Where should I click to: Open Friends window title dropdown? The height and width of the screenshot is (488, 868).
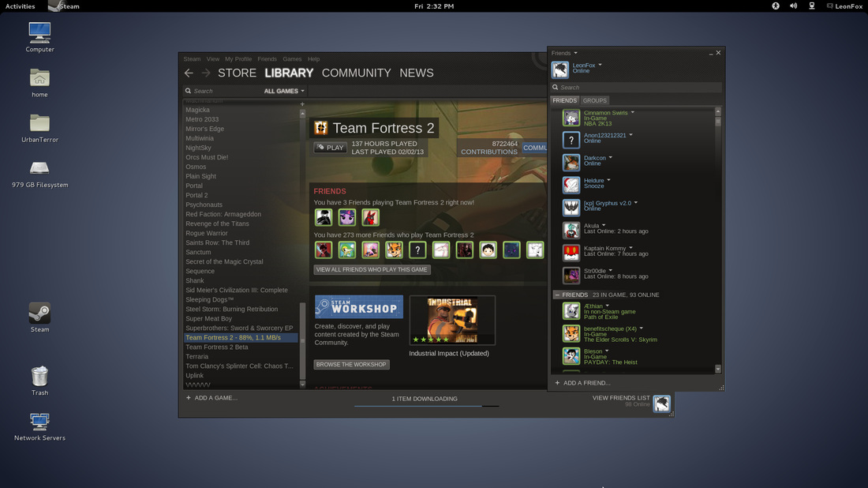(576, 53)
